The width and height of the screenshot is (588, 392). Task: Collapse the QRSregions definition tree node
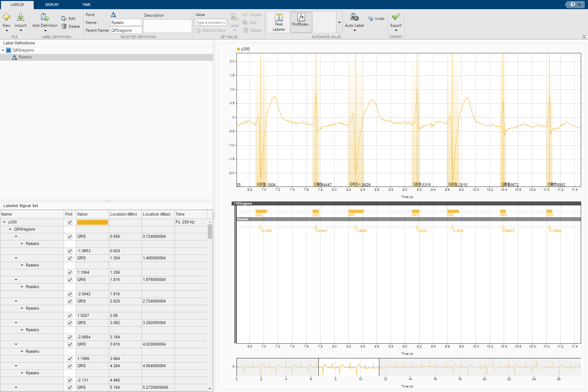[x=3, y=50]
